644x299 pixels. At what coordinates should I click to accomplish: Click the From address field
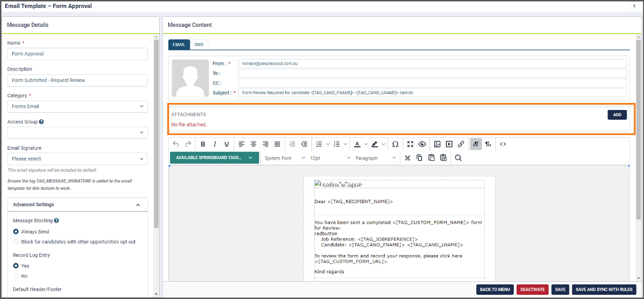pyautogui.click(x=433, y=64)
